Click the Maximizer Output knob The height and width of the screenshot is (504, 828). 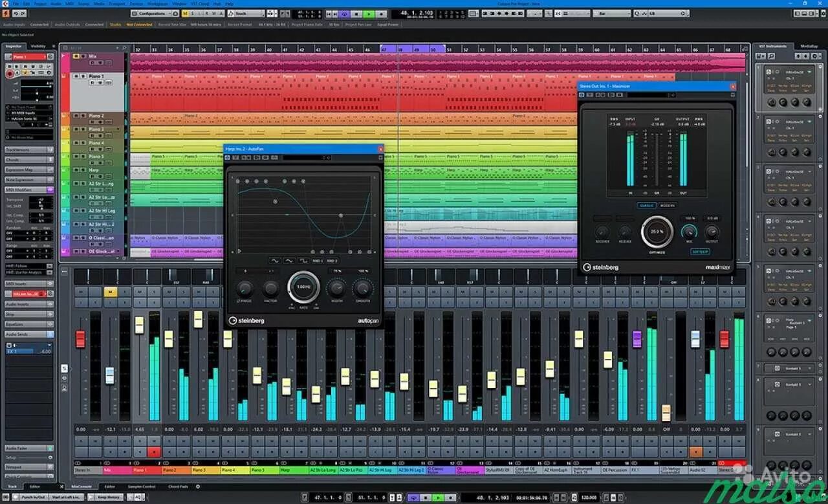pos(712,232)
